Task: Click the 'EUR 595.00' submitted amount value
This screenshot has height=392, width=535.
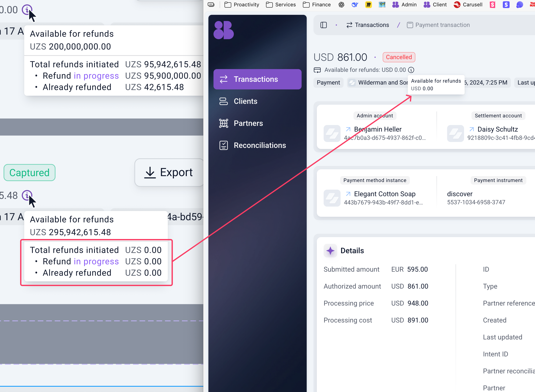Action: click(x=409, y=269)
